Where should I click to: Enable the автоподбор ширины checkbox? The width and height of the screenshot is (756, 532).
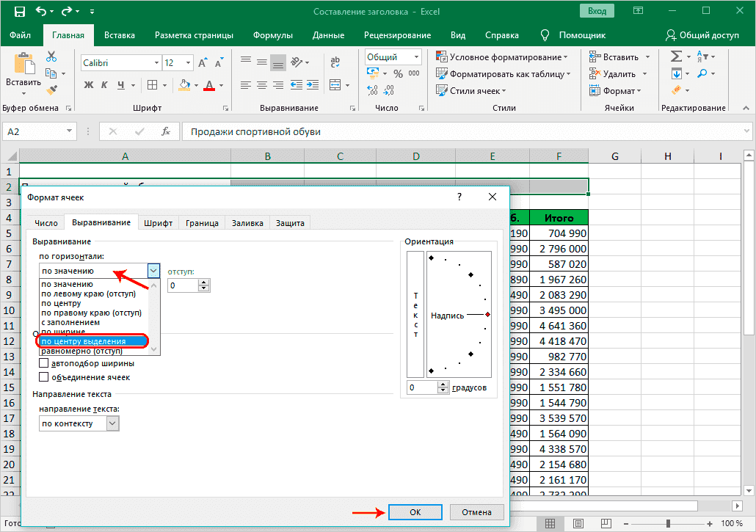[x=44, y=362]
